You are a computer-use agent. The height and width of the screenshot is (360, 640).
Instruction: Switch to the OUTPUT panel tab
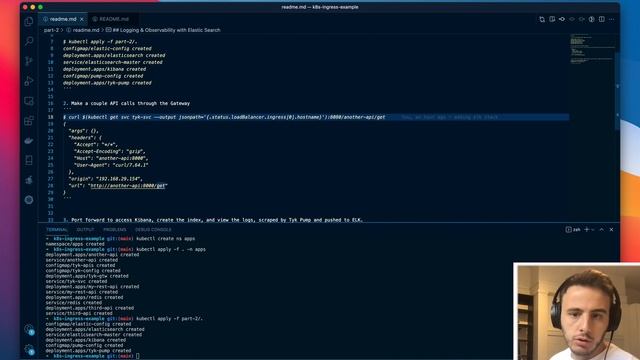point(85,229)
